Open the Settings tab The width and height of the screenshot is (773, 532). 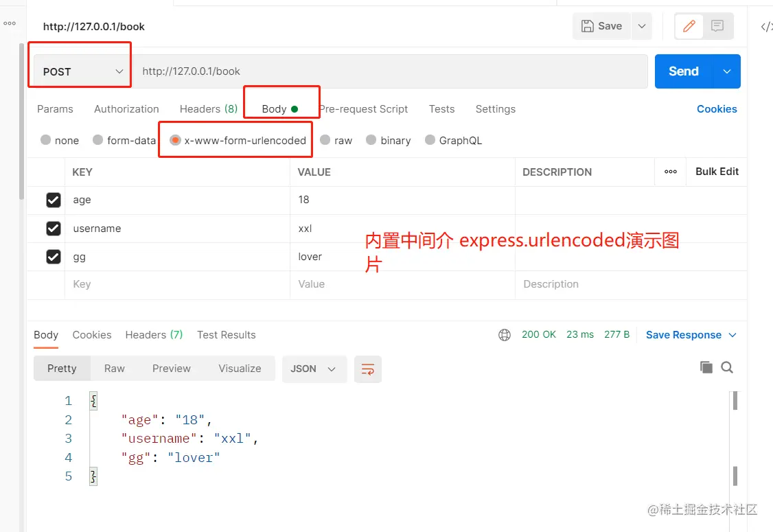(496, 109)
